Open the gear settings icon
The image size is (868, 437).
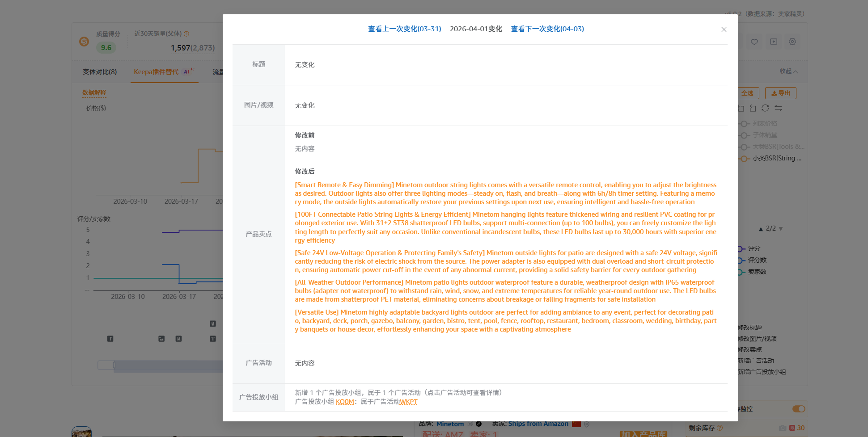tap(792, 42)
